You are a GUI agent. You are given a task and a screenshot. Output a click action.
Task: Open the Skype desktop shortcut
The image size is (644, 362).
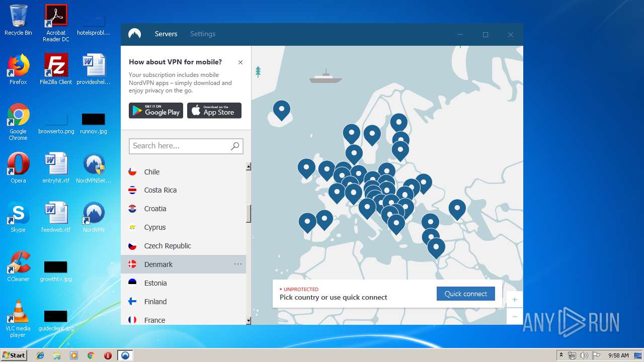[18, 217]
